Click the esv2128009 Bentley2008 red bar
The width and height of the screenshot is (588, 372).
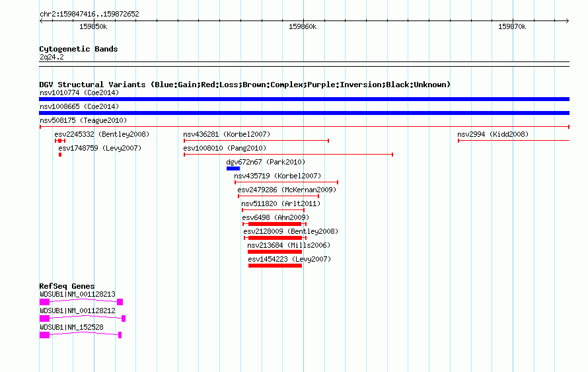(276, 238)
